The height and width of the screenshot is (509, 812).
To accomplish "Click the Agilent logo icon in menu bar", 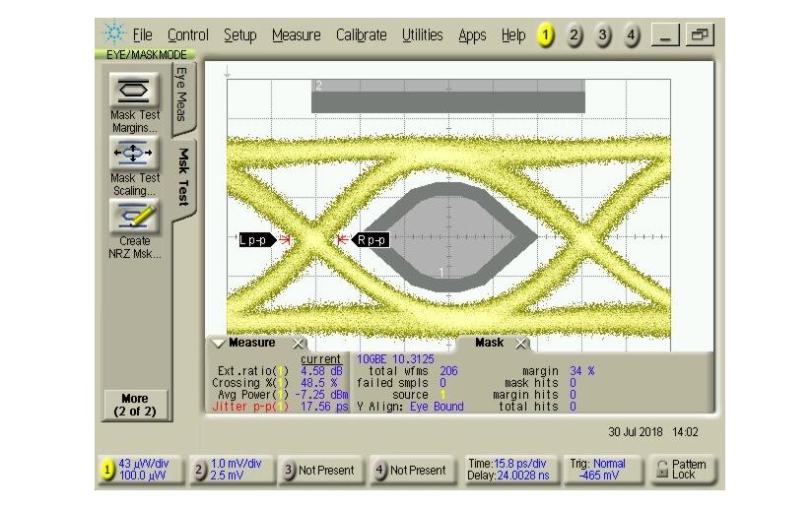I will point(114,34).
